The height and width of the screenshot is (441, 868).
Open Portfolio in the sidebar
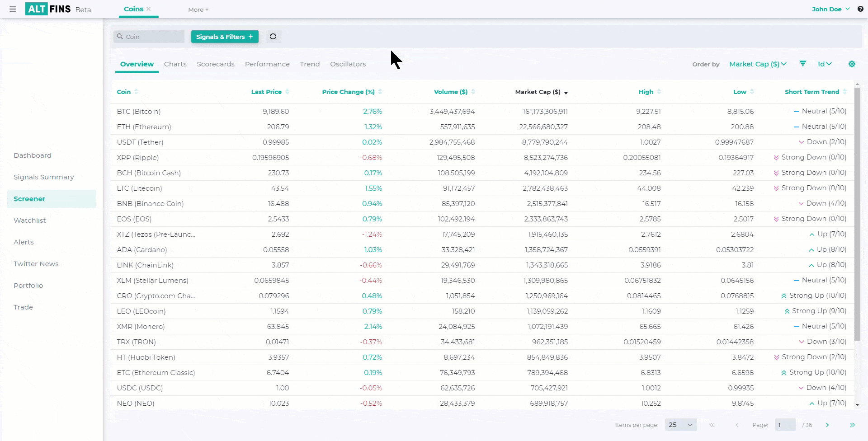pos(28,286)
